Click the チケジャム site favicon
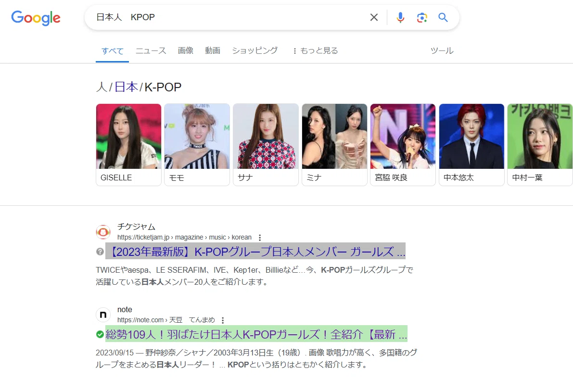573x392 pixels. (x=103, y=232)
